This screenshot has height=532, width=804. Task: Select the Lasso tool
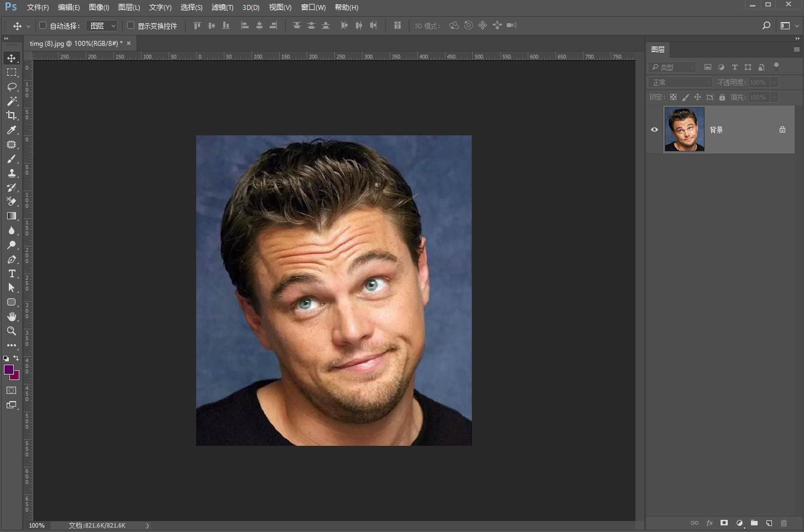coord(12,87)
